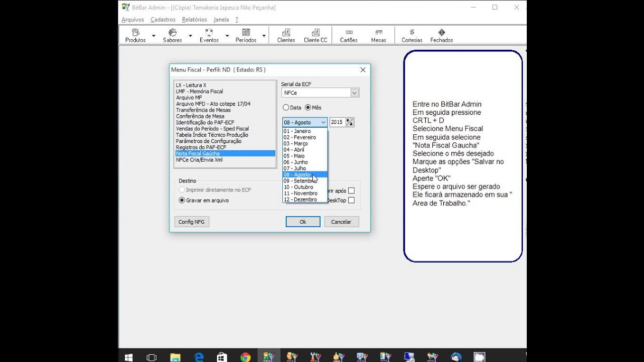Open the Arquivos menu
644x362 pixels.
pos(133,20)
